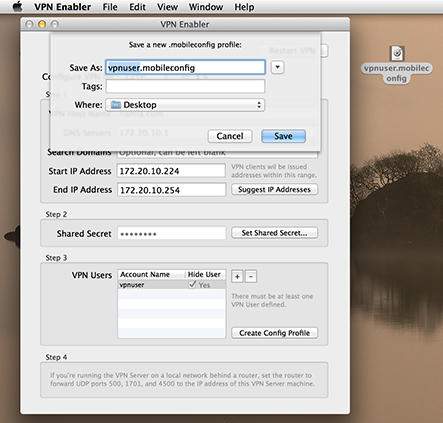
Task: Open the View menu
Action: [167, 7]
